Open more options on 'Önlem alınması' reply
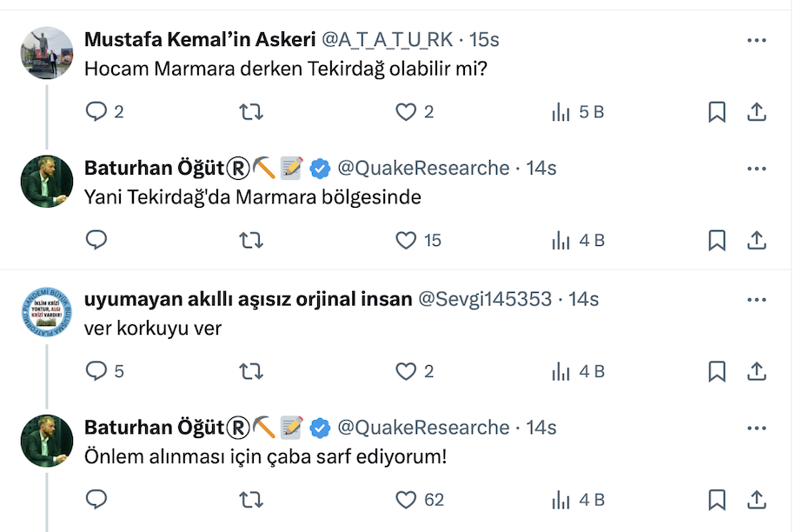The width and height of the screenshot is (803, 532). tap(757, 429)
